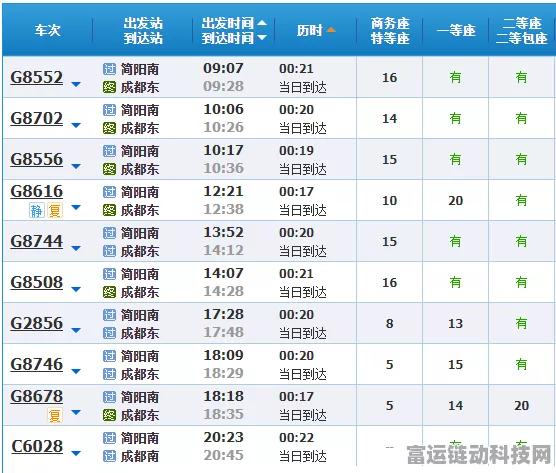Click 过 icon beside 简阳南 in G8744 row
Screen dimensions: 556x473
point(109,233)
